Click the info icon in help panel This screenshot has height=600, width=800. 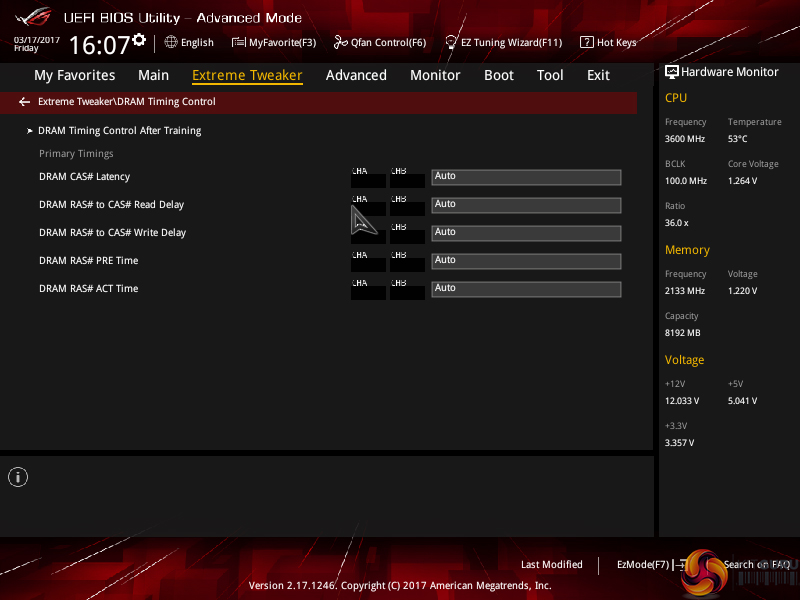18,477
